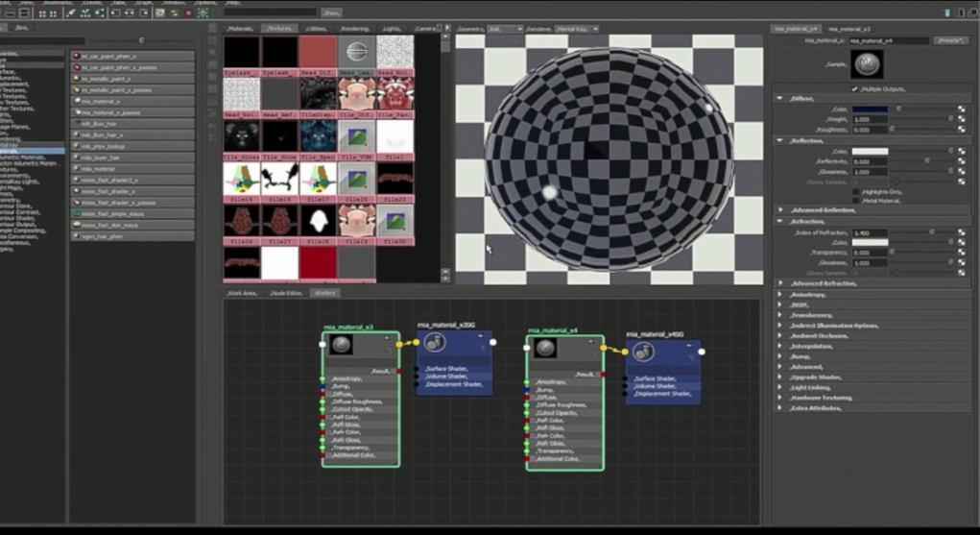Expand the Ambient Occlusion section
The image size is (980, 535).
point(780,335)
